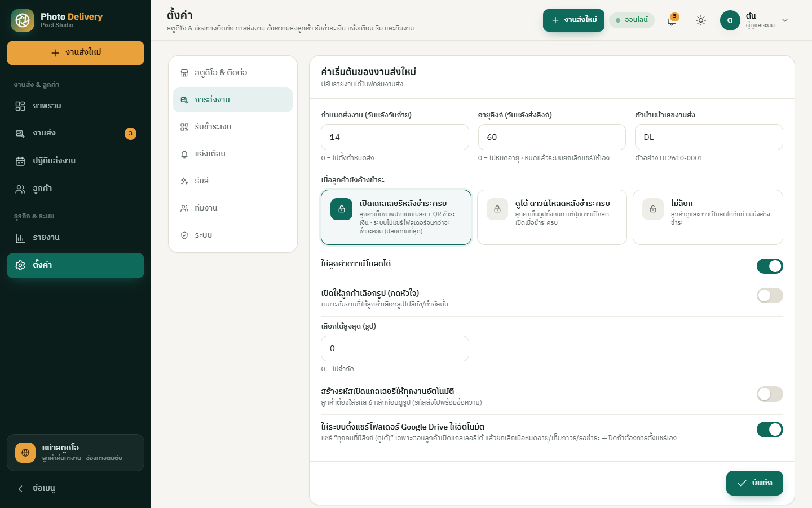Select the ไม่ล็อก payment option

point(708,217)
